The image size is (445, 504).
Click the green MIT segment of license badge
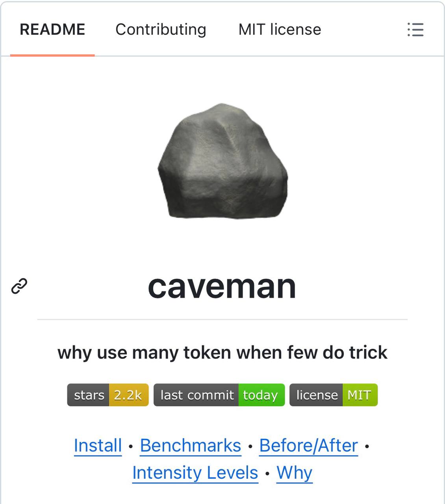coord(360,395)
